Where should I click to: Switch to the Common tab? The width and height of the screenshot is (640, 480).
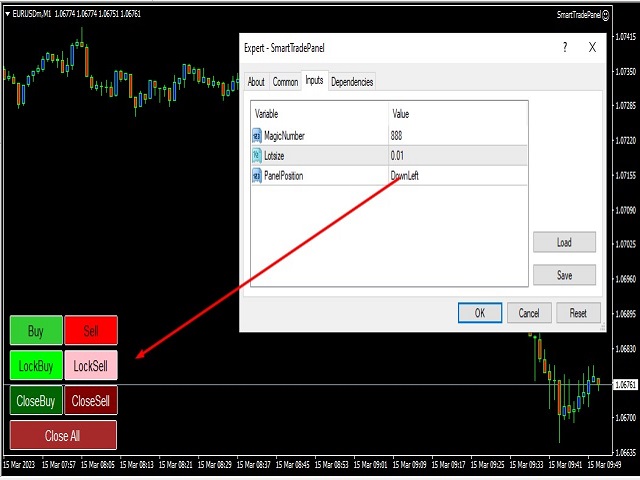click(x=285, y=82)
